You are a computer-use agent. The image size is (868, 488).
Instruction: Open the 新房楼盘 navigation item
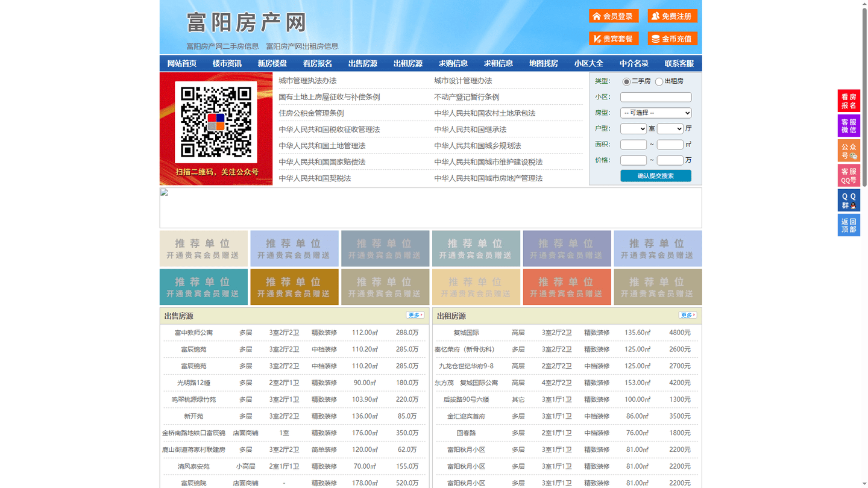click(x=272, y=63)
